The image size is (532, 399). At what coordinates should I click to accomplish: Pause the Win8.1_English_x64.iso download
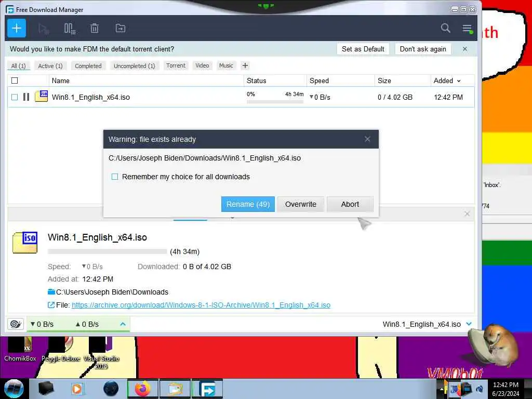pyautogui.click(x=26, y=97)
